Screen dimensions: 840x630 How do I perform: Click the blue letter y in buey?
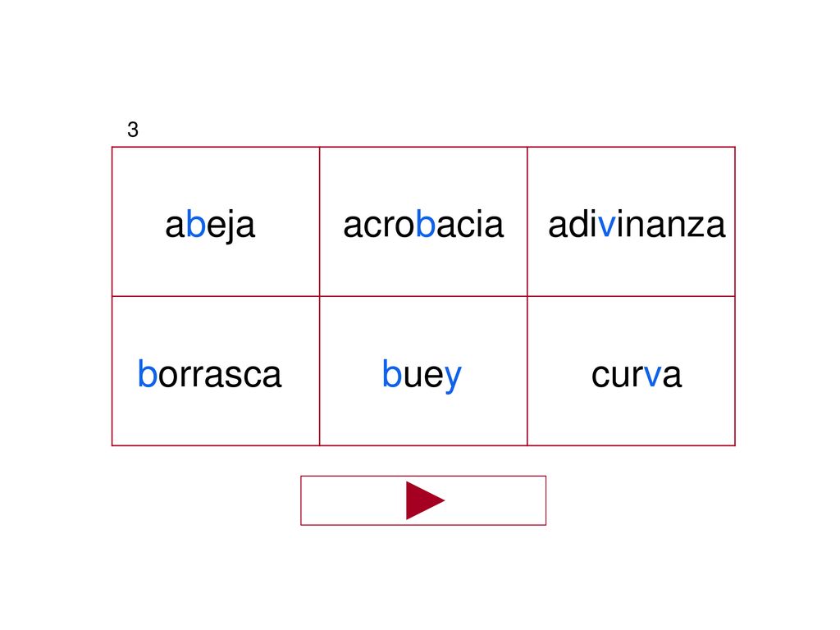point(453,378)
